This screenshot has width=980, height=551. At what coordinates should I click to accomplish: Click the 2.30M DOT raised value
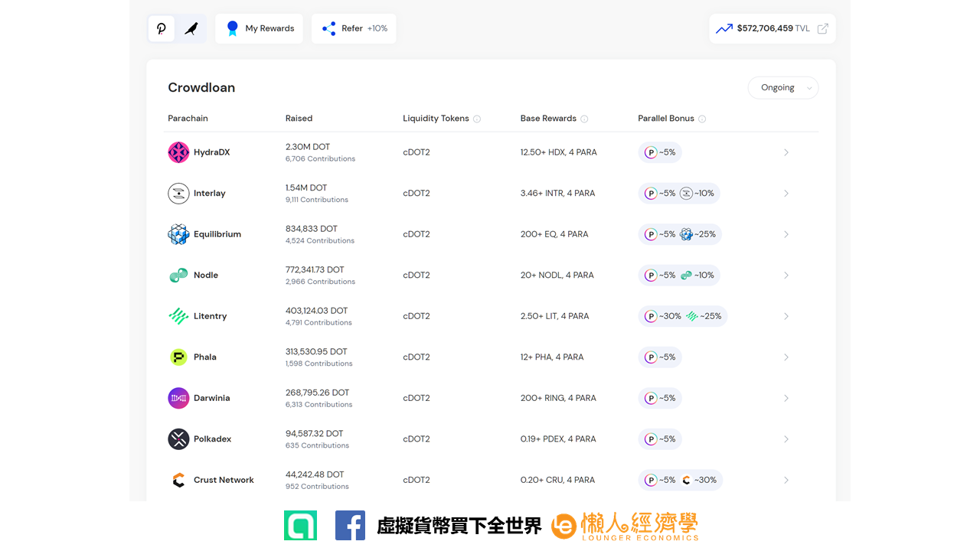[308, 147]
